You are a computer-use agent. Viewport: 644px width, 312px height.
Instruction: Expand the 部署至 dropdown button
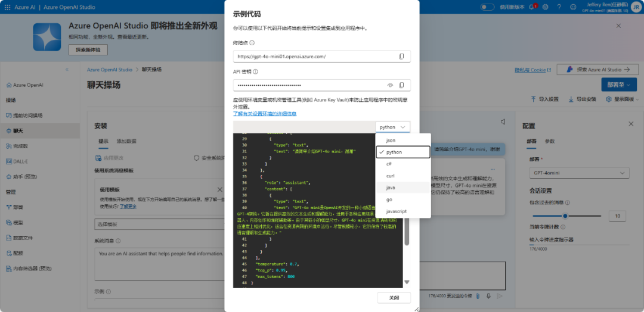click(x=619, y=85)
